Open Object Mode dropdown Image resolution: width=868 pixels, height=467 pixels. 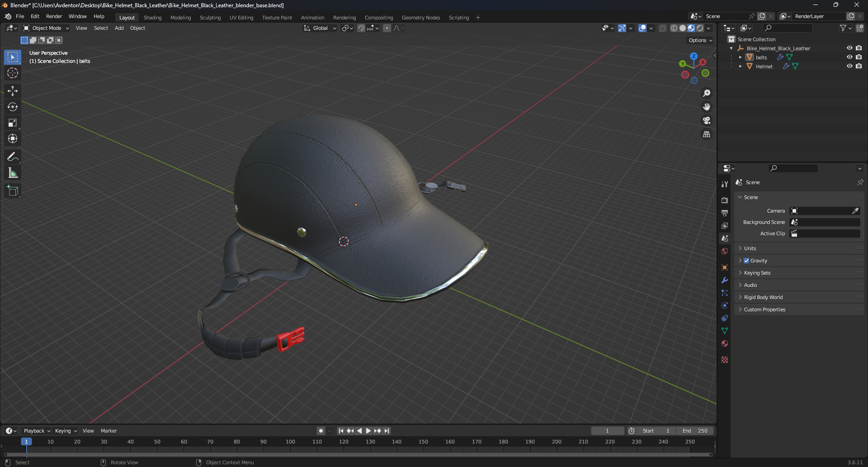tap(46, 28)
